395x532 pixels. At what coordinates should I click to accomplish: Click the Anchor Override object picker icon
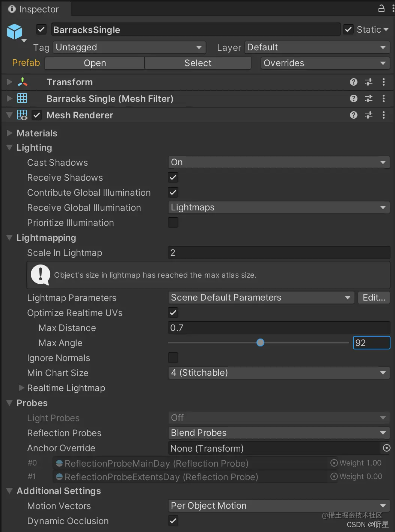coord(386,448)
